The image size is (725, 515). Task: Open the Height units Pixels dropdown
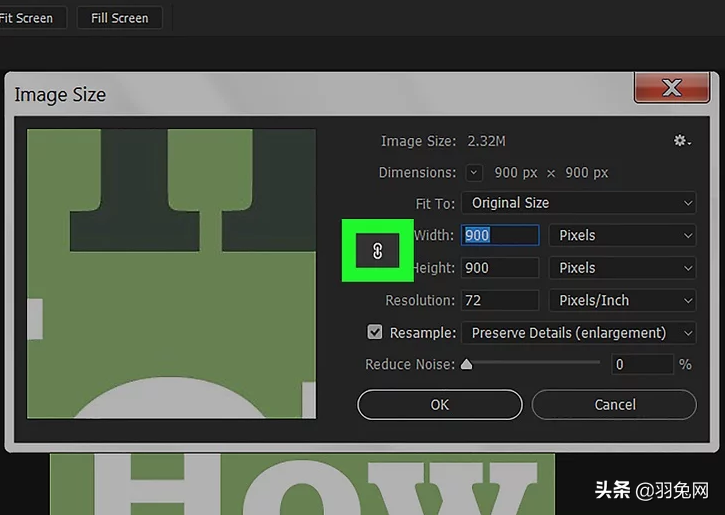point(622,268)
